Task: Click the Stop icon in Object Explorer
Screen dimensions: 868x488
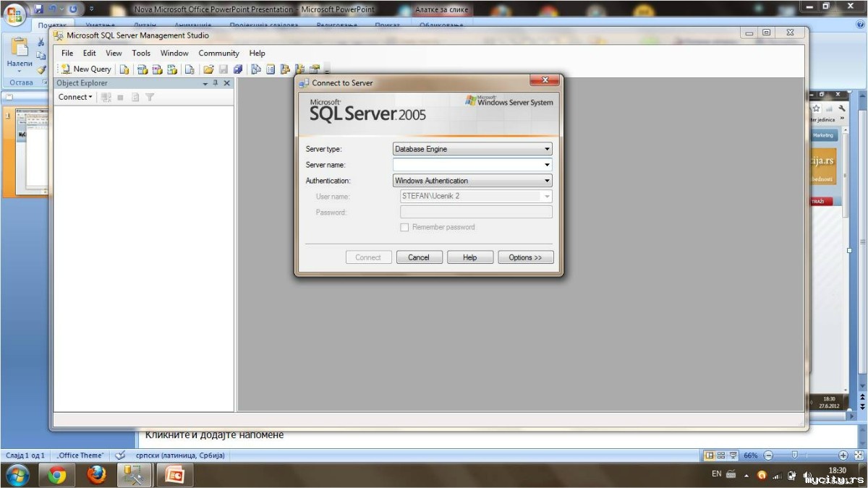Action: point(121,97)
